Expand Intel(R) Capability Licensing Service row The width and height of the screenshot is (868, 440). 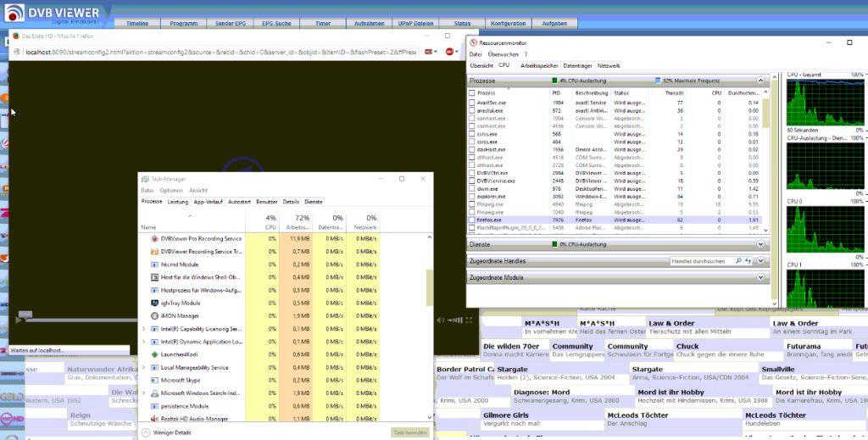pos(143,329)
